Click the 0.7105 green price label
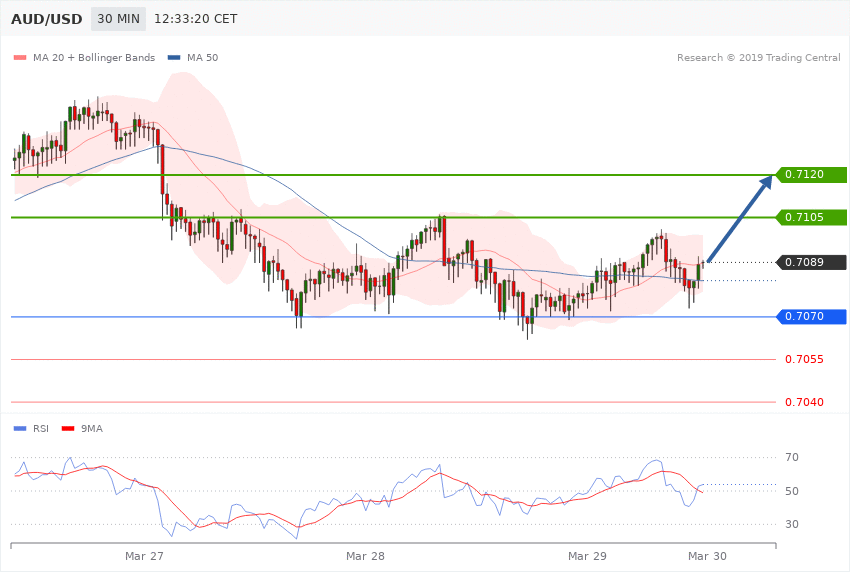 point(811,217)
